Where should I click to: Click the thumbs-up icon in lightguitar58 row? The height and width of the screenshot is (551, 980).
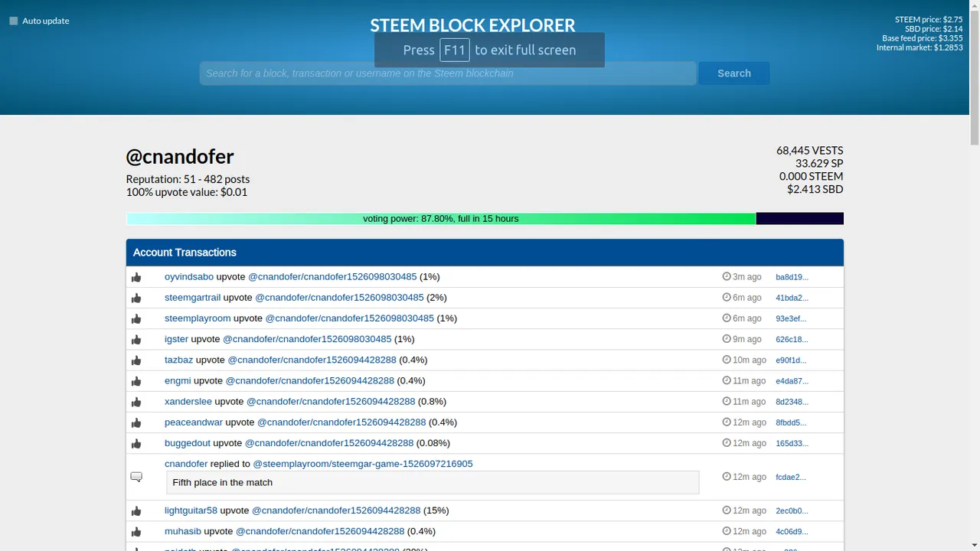tap(136, 510)
